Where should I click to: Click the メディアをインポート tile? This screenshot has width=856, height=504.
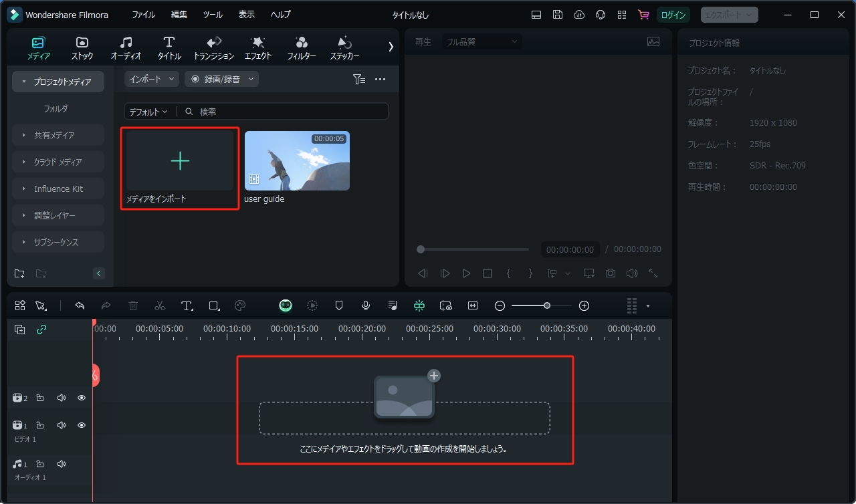(180, 168)
